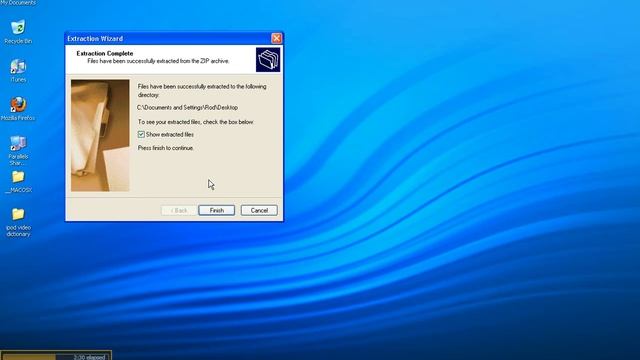Click the elapsed time progress bar
The image size is (640, 360).
pos(56,356)
